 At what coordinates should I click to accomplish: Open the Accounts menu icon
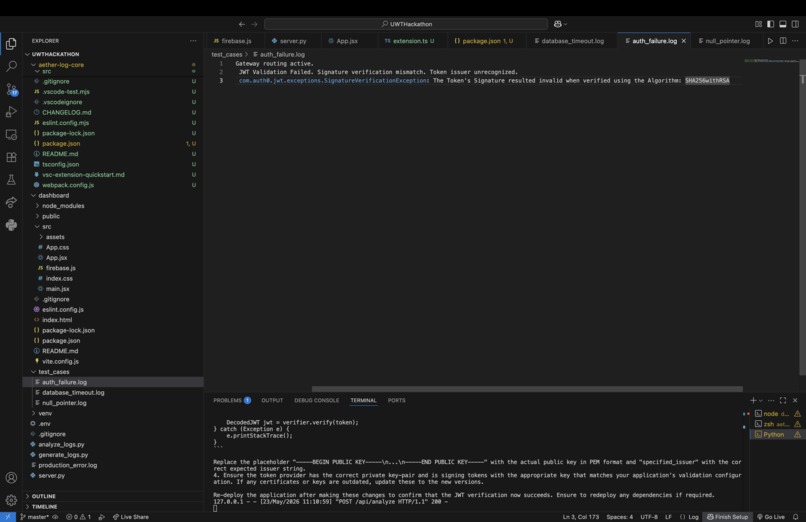click(x=11, y=477)
